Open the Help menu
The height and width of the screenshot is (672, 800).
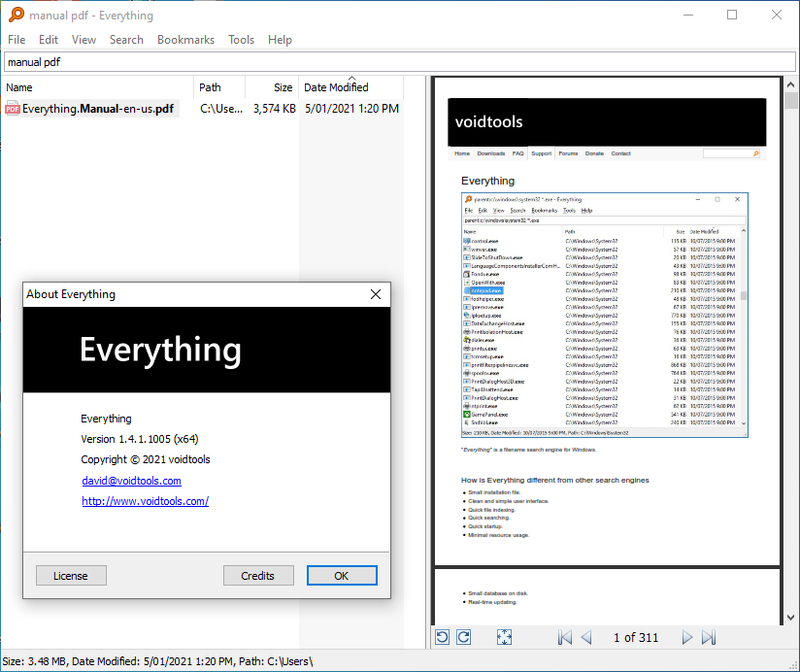pos(281,40)
